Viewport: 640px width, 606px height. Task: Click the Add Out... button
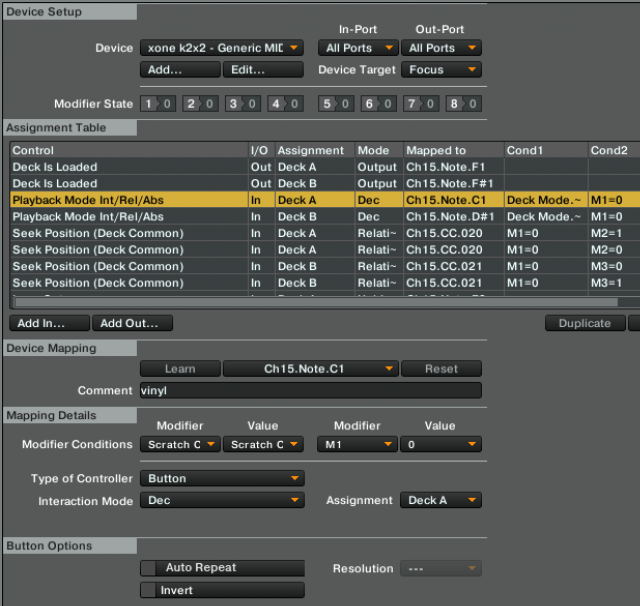click(x=131, y=323)
